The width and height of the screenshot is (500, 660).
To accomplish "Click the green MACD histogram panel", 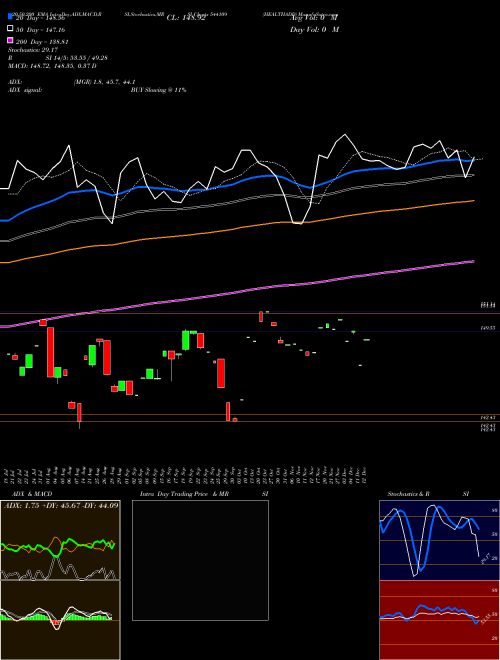I will (60, 620).
